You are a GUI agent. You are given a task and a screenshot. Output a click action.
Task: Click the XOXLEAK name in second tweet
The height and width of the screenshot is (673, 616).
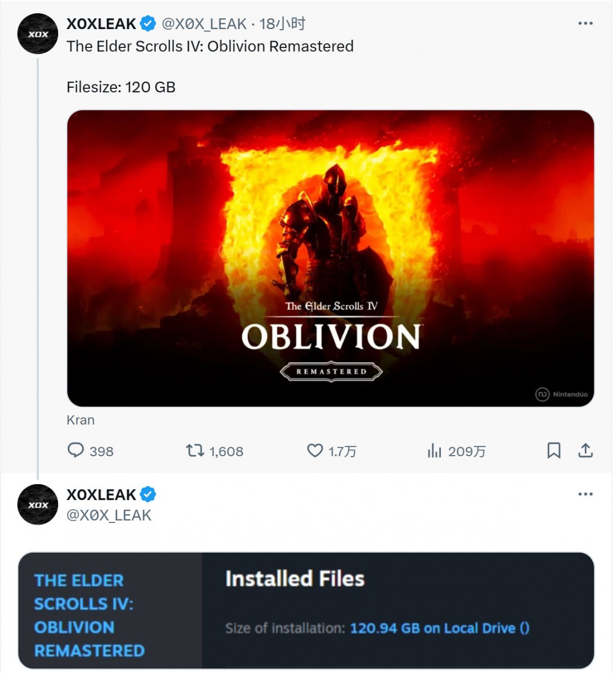tap(102, 494)
